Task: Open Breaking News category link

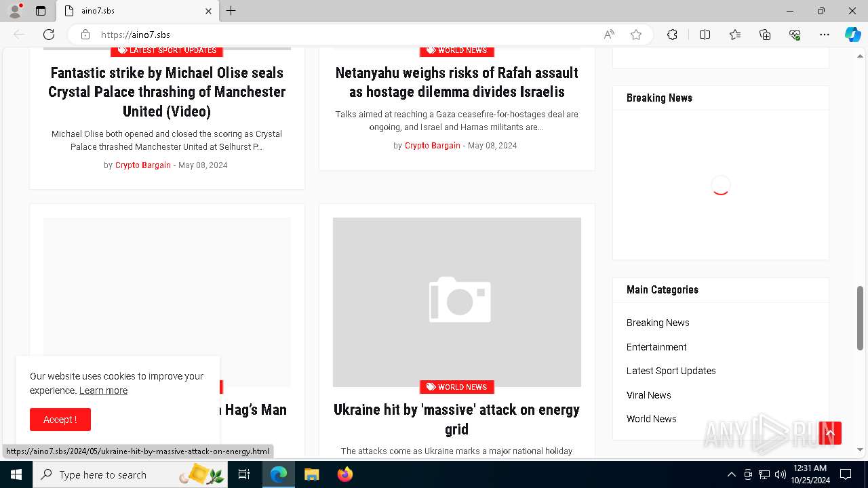Action: point(658,323)
